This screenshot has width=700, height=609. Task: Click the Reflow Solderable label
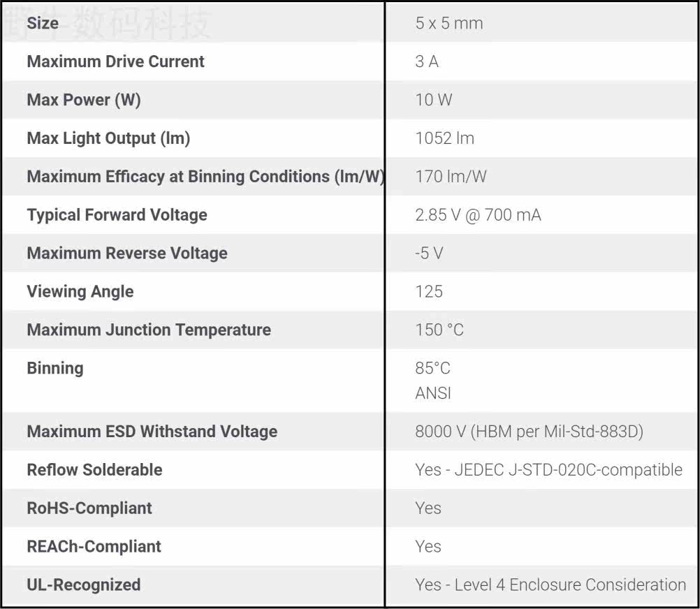click(94, 470)
